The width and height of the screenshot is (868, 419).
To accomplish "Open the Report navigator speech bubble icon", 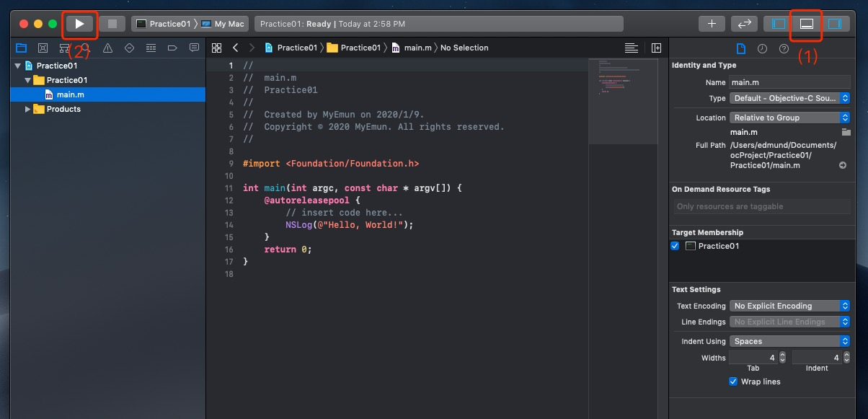I will coord(194,48).
